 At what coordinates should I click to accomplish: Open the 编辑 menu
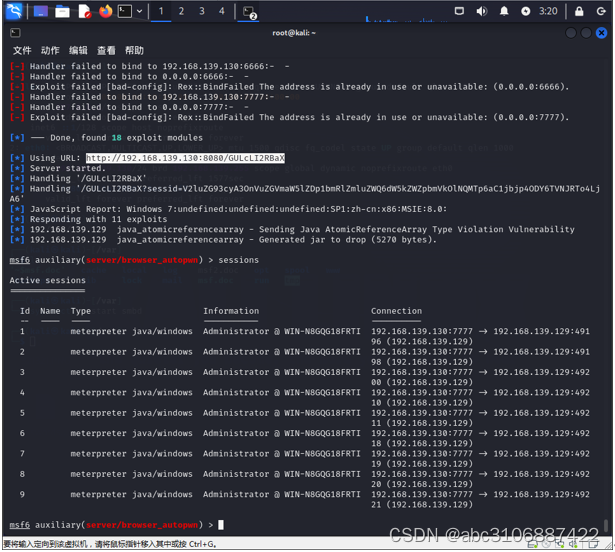coord(78,50)
